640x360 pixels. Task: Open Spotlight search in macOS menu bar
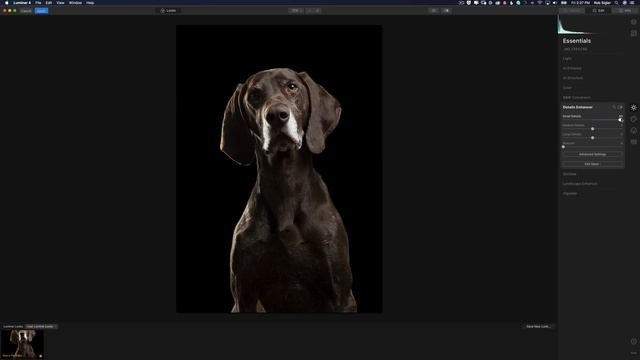coord(616,3)
